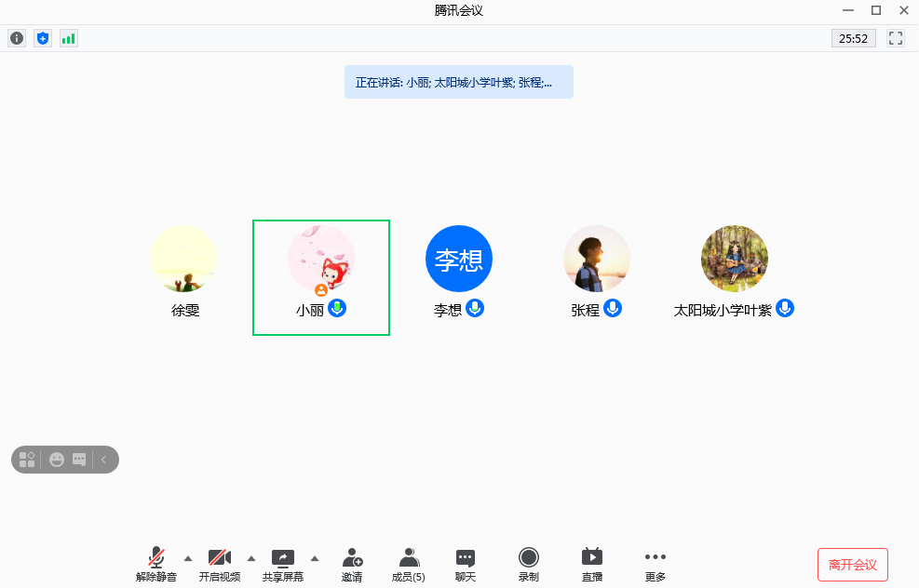Collapse the floating bar with chevron
919x588 pixels.
103,460
